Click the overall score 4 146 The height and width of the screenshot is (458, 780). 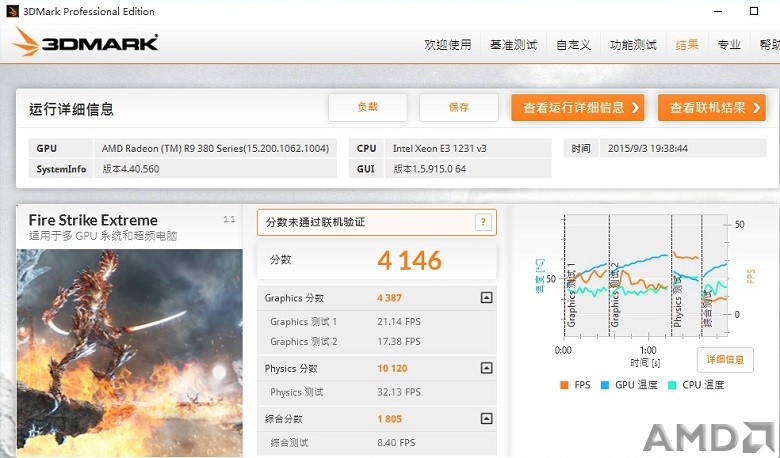point(409,261)
